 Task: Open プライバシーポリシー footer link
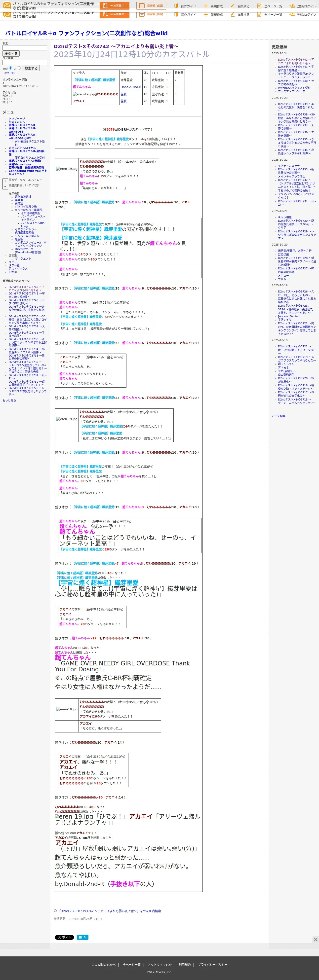[x=212, y=964]
